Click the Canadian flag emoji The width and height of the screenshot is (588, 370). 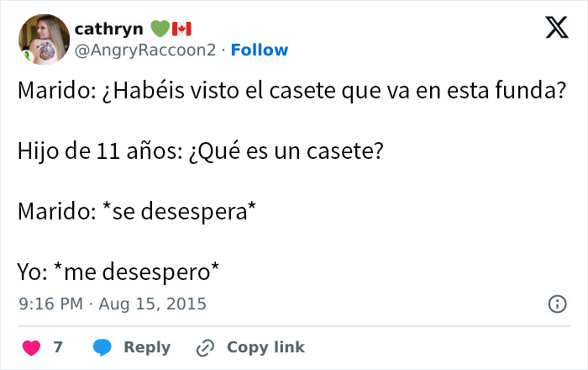(181, 29)
